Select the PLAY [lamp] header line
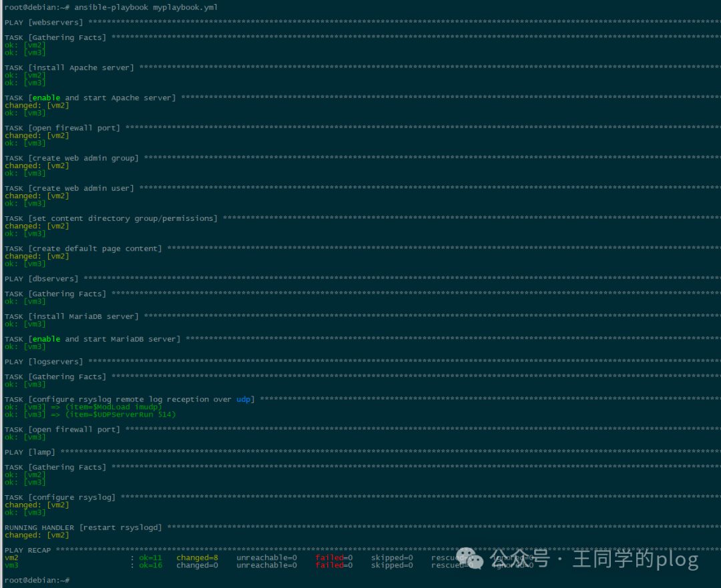Viewport: 721px width, 588px height. 363,453
